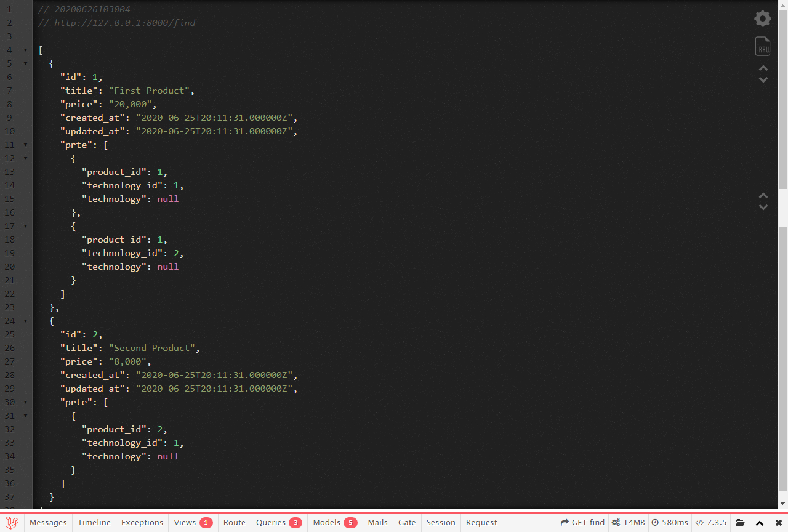Open the Request tab
This screenshot has height=532, width=788.
[x=481, y=523]
